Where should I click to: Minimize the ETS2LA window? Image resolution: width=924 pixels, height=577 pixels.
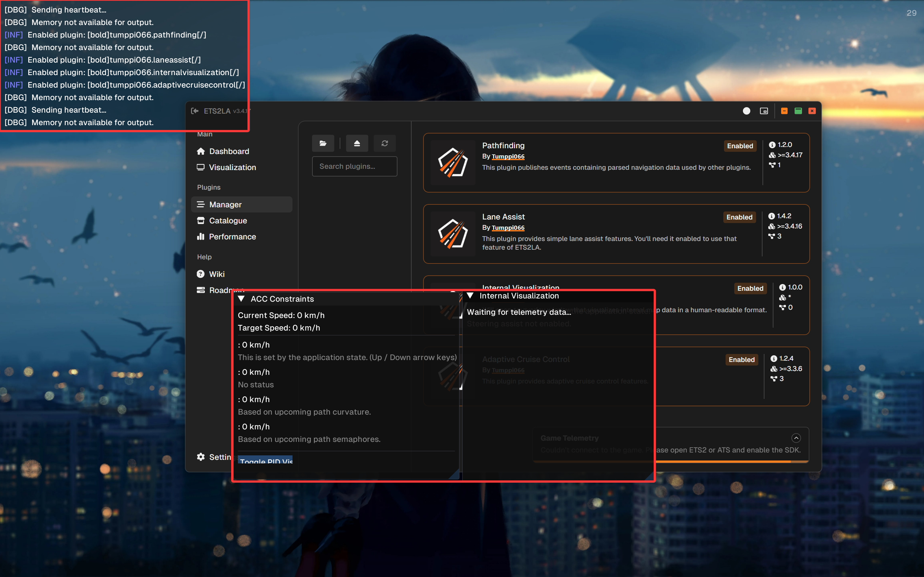[x=784, y=111]
